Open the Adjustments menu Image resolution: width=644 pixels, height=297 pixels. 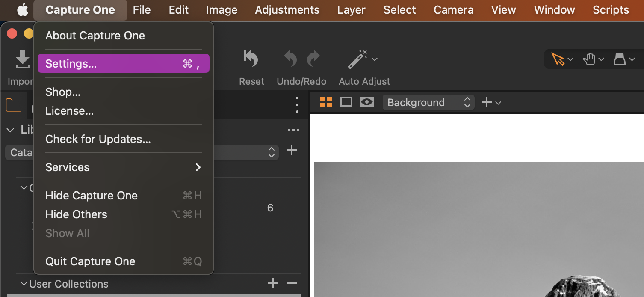pyautogui.click(x=287, y=10)
